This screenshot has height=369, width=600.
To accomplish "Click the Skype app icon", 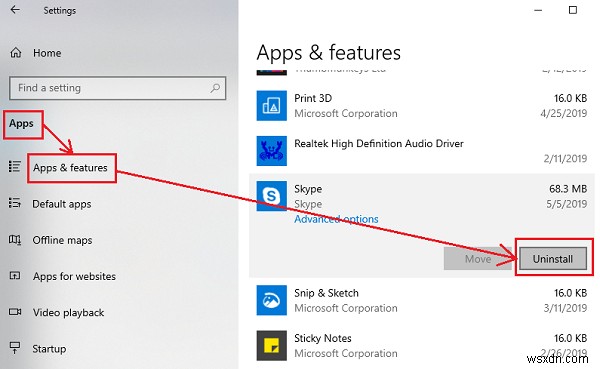I will 271,196.
